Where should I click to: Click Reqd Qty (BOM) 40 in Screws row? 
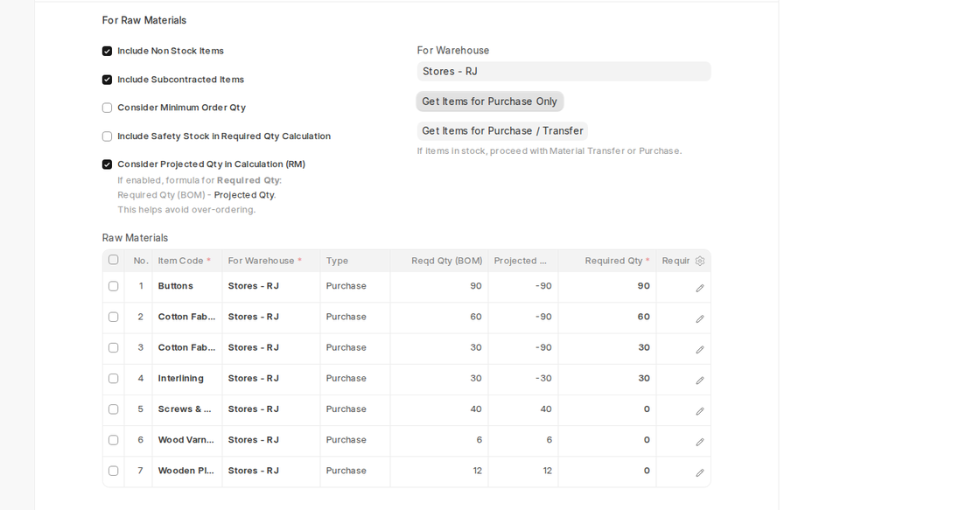click(439, 409)
